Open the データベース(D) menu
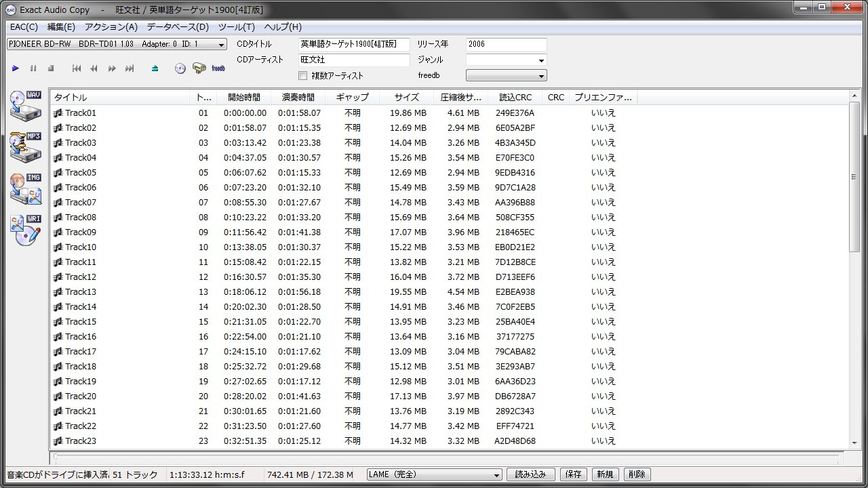Viewport: 868px width, 488px height. point(178,27)
